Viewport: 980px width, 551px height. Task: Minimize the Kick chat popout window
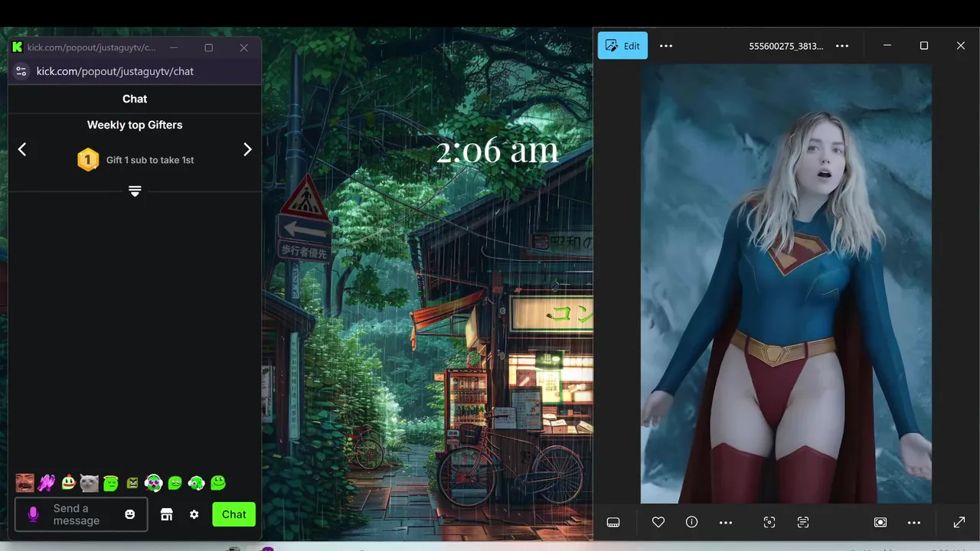tap(174, 47)
